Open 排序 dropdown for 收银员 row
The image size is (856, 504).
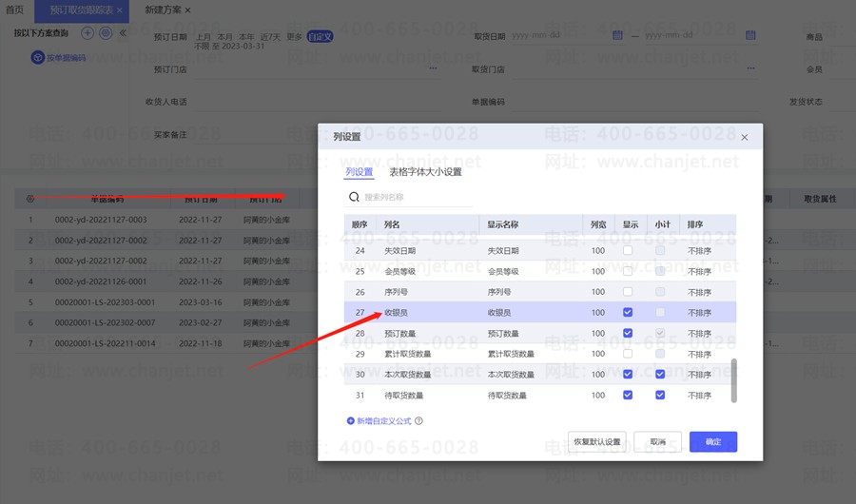[699, 313]
